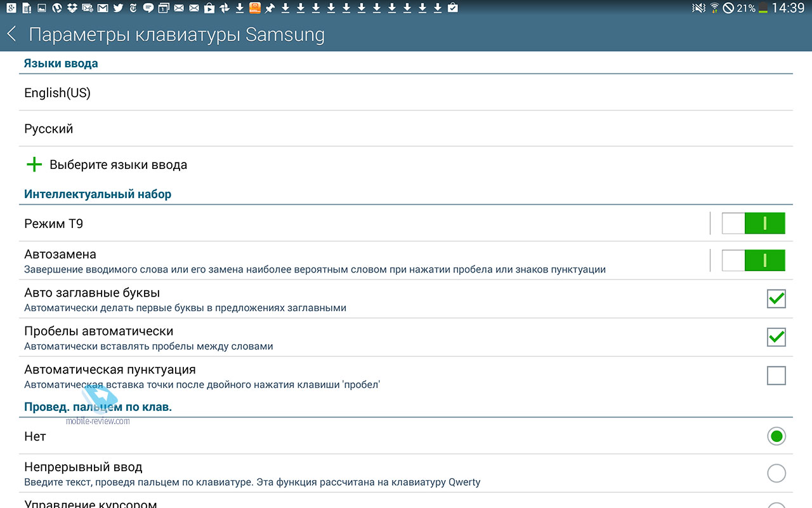Open the document notification icon beside Google+

click(x=26, y=8)
